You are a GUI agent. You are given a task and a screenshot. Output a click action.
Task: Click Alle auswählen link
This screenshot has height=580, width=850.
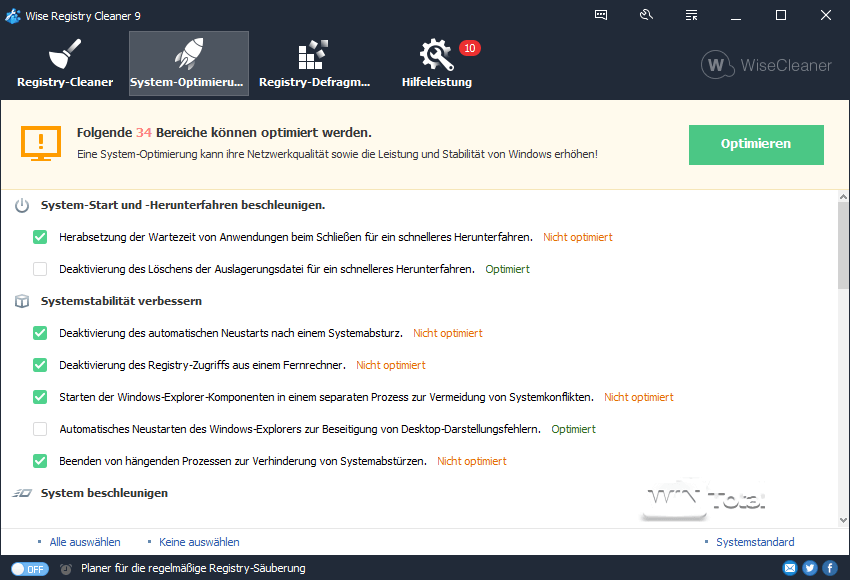pos(85,542)
